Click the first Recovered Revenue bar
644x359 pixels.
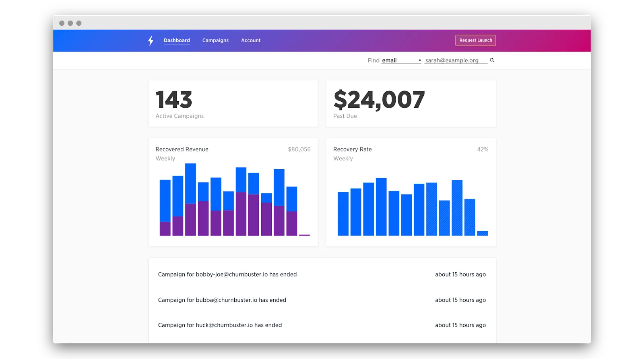coord(165,207)
